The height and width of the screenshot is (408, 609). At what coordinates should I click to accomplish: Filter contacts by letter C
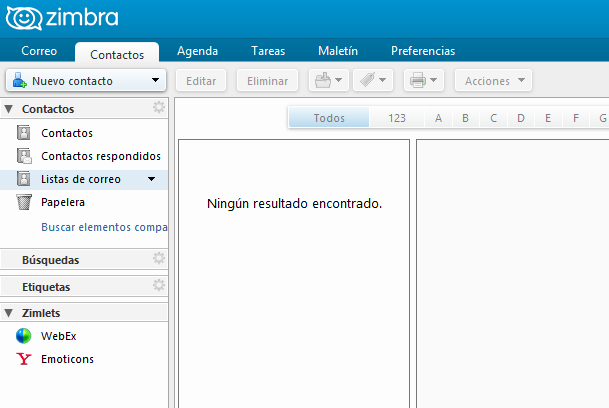click(x=494, y=118)
